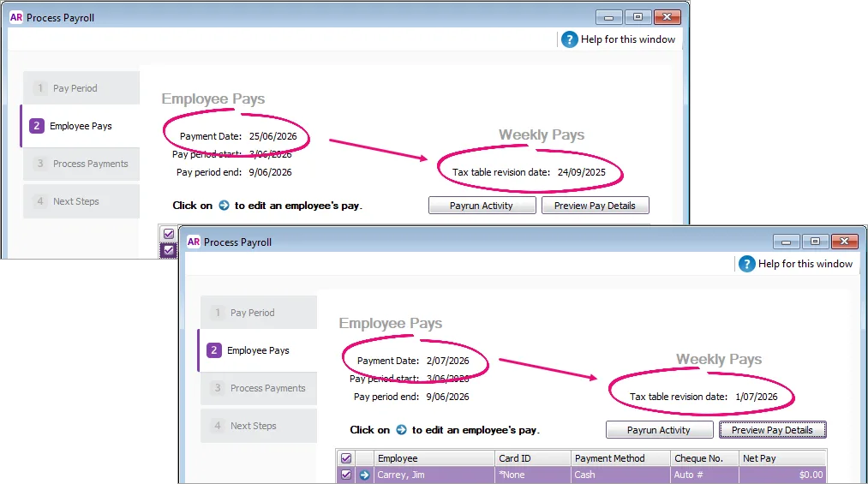Click the 'Cash' payment method cell

click(620, 475)
